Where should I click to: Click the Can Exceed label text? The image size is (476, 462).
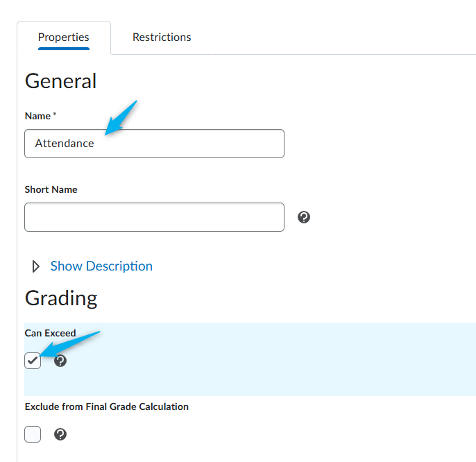[x=51, y=333]
